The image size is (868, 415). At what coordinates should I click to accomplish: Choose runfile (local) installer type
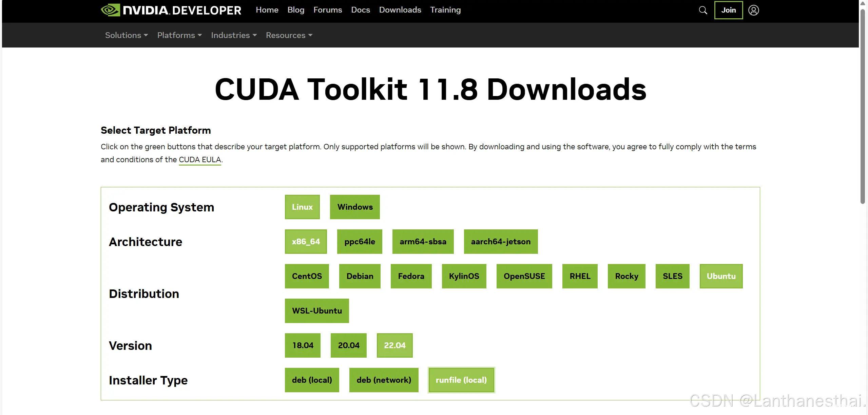point(461,380)
